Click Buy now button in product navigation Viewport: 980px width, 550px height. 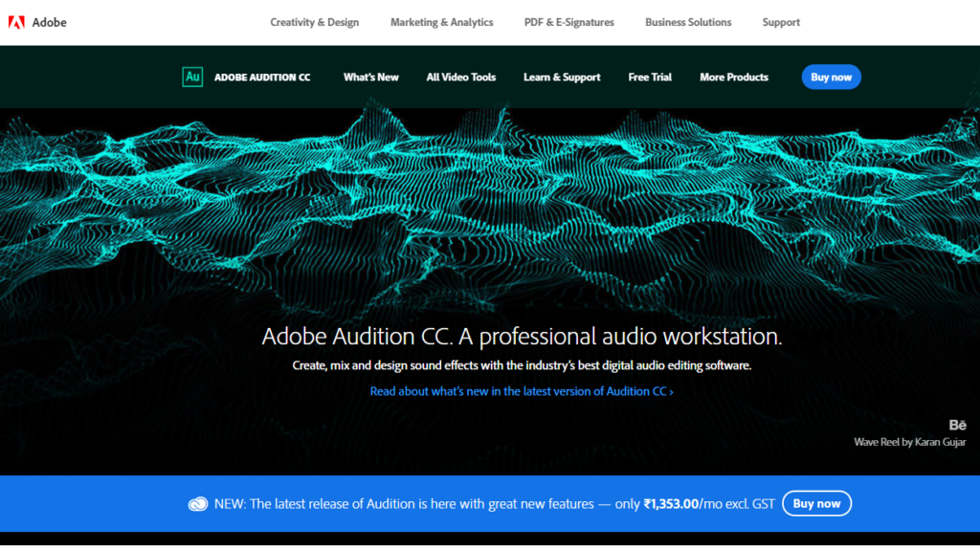click(x=832, y=77)
